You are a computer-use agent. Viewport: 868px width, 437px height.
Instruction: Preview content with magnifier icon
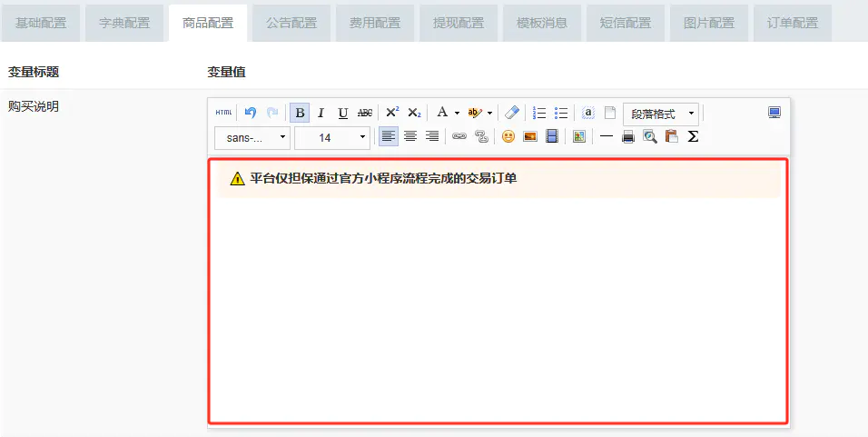click(650, 136)
